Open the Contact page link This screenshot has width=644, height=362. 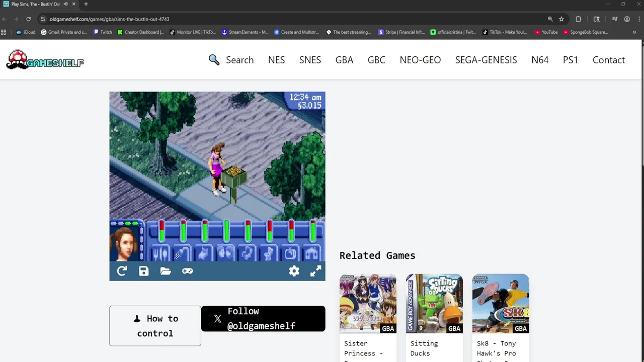(x=609, y=60)
